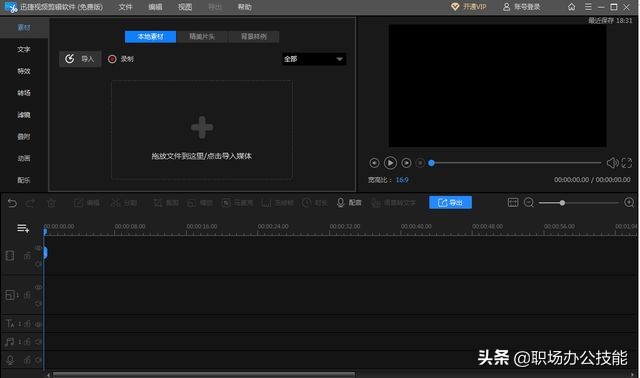This screenshot has height=378, width=640.
Task: Open the 视图 menu
Action: 185,7
